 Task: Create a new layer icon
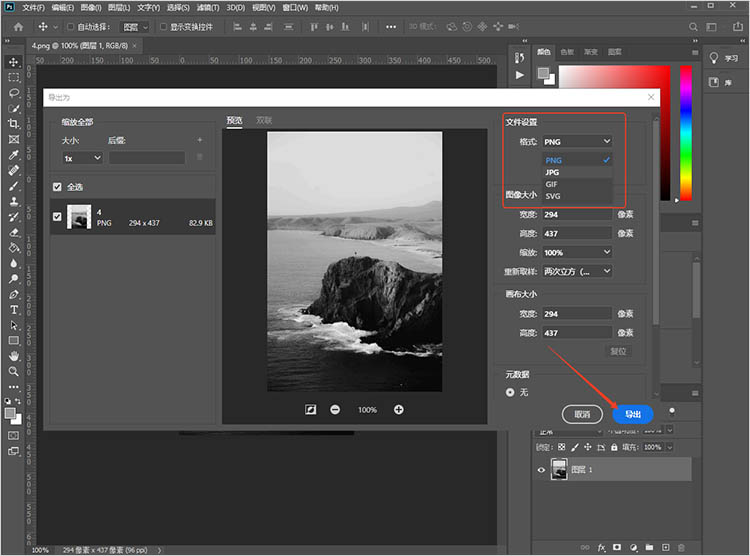pyautogui.click(x=665, y=547)
